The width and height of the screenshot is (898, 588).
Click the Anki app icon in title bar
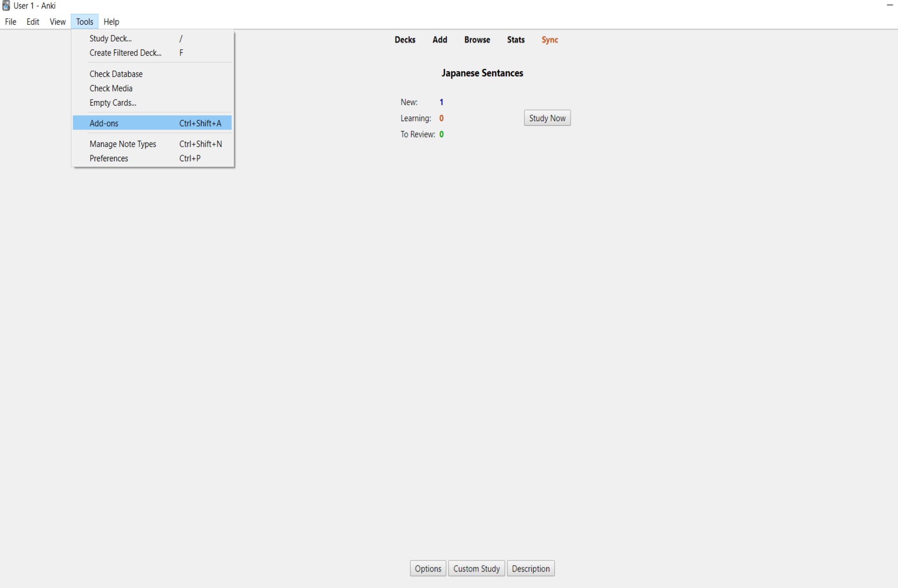click(x=6, y=6)
